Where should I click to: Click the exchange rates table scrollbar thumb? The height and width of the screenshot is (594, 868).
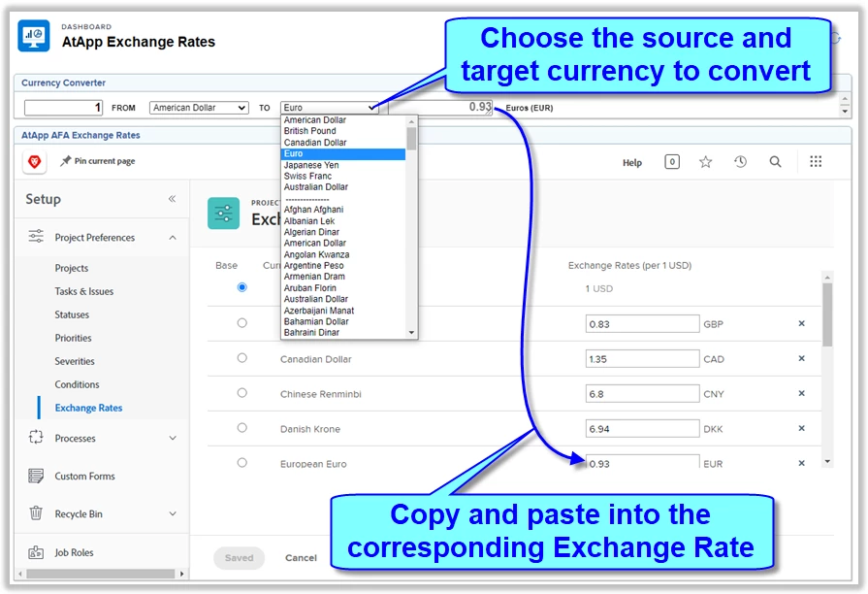tap(827, 314)
